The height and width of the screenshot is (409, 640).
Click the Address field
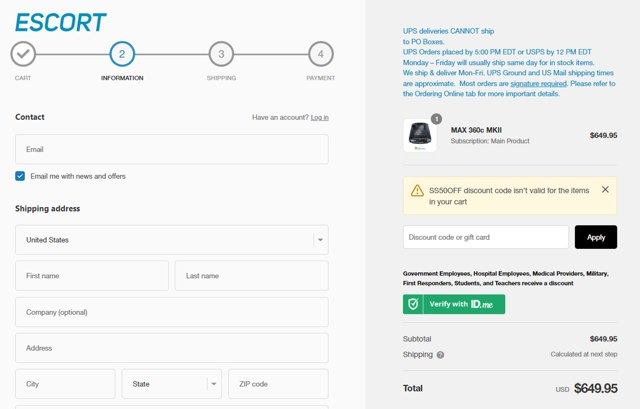[172, 348]
